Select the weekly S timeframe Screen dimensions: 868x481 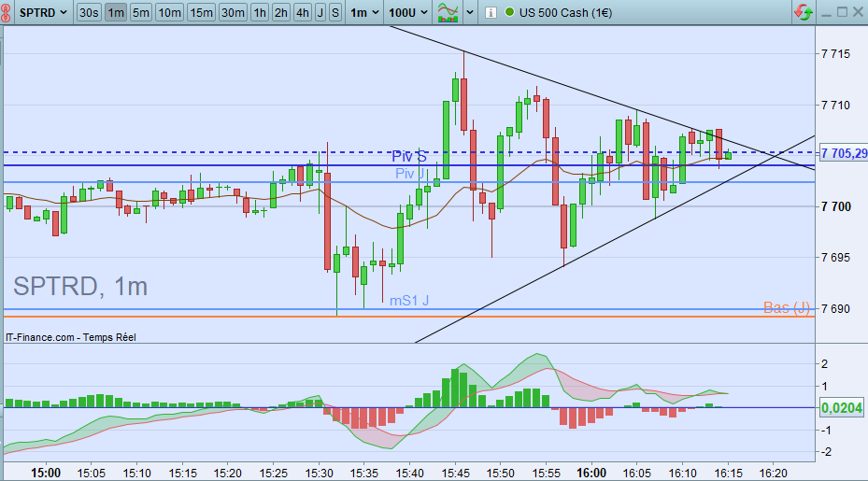tap(334, 12)
